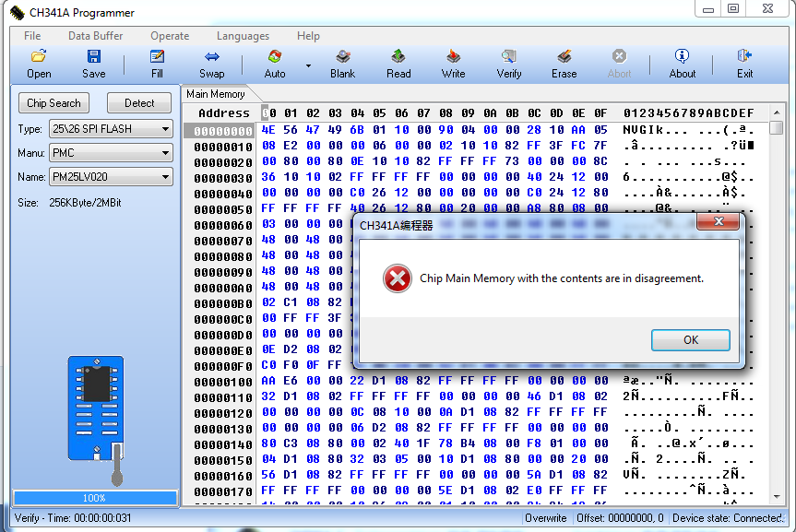Click the Verify time status text
The image size is (796, 532).
[x=73, y=518]
